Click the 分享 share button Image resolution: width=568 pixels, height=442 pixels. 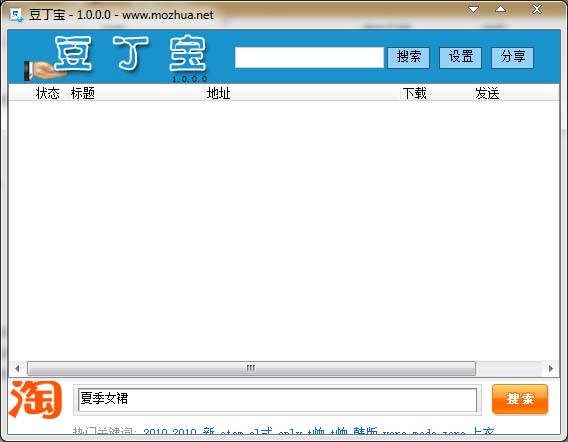pyautogui.click(x=512, y=57)
